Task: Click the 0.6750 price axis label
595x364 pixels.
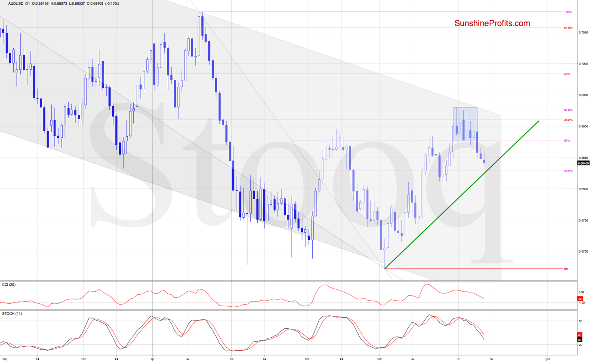Action: (583, 220)
